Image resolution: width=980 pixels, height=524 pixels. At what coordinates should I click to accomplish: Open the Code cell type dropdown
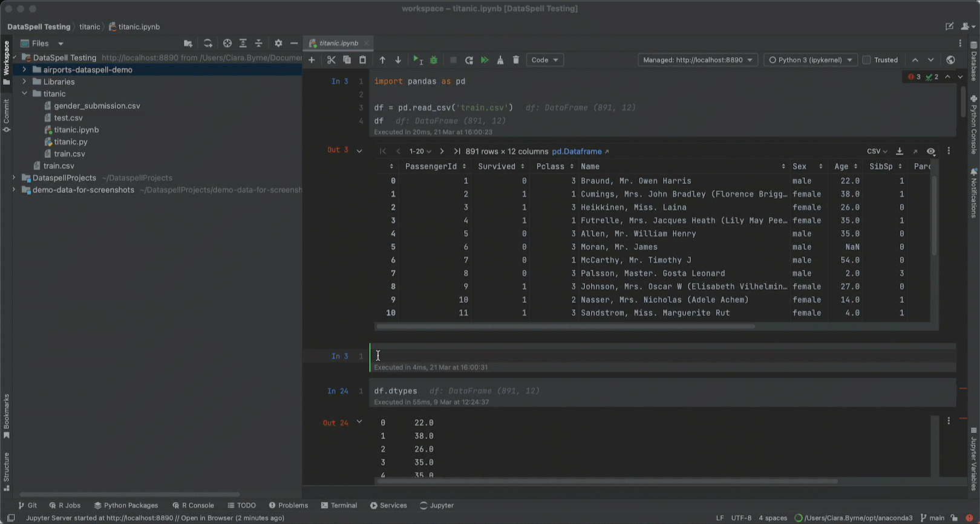544,60
